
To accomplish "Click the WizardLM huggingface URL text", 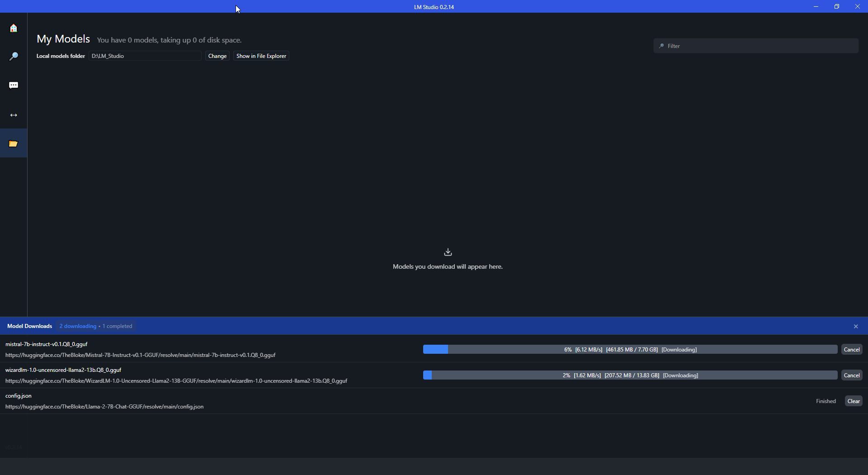I will click(x=176, y=381).
